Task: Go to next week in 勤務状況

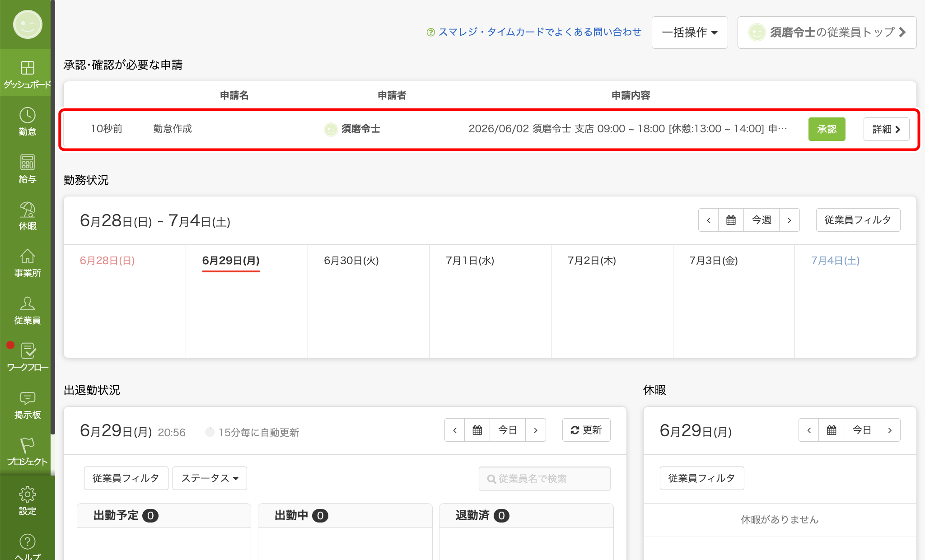Action: (789, 220)
